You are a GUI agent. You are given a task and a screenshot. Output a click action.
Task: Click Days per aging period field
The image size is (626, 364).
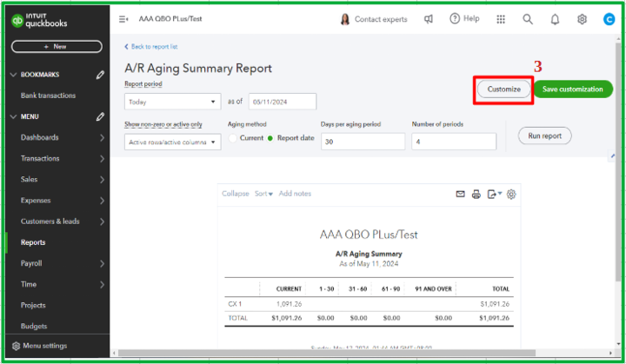[x=363, y=142]
